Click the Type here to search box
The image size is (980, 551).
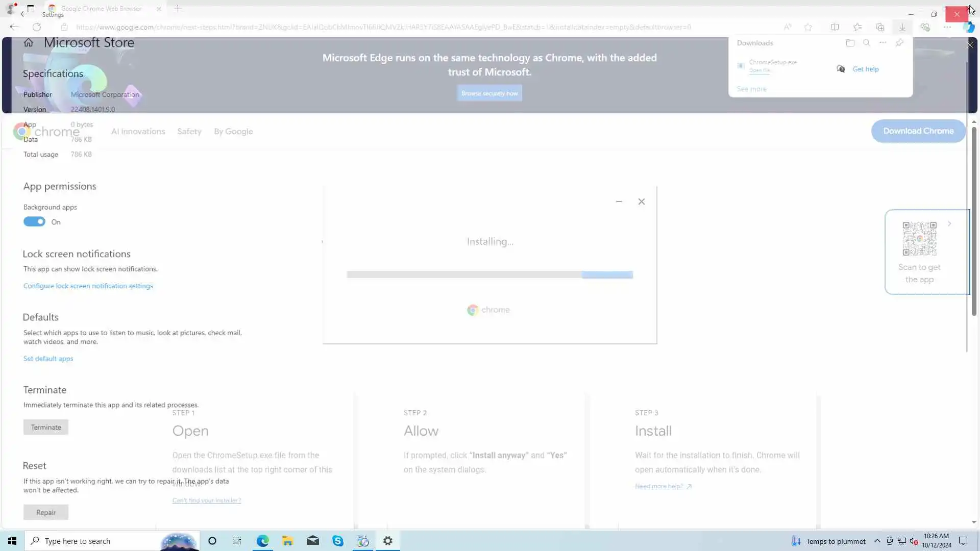coord(92,541)
